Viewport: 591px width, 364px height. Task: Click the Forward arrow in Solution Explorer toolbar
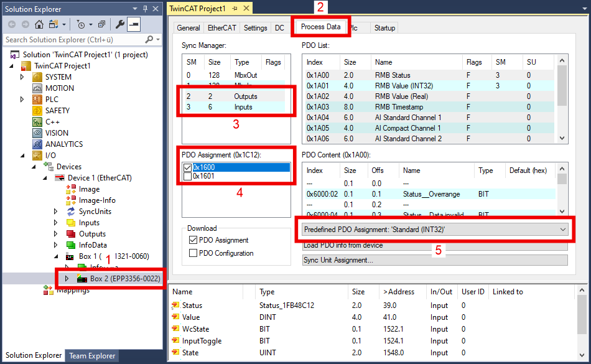click(26, 24)
